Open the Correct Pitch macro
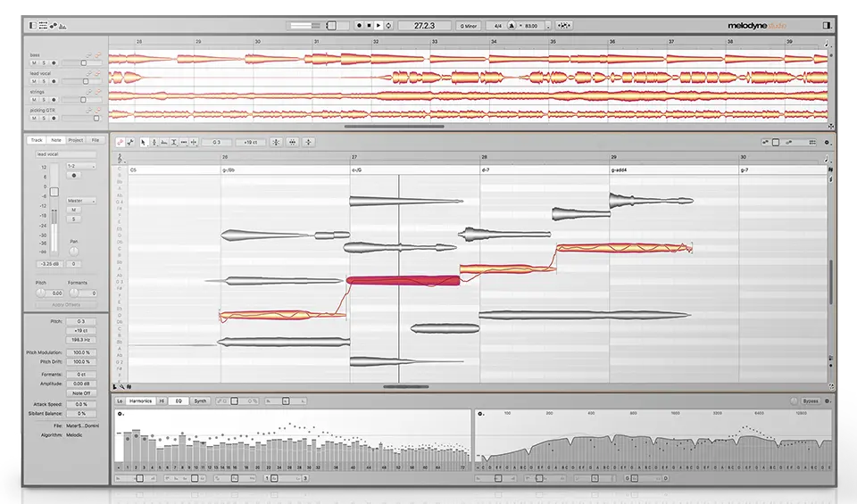857x504 pixels. 276,142
